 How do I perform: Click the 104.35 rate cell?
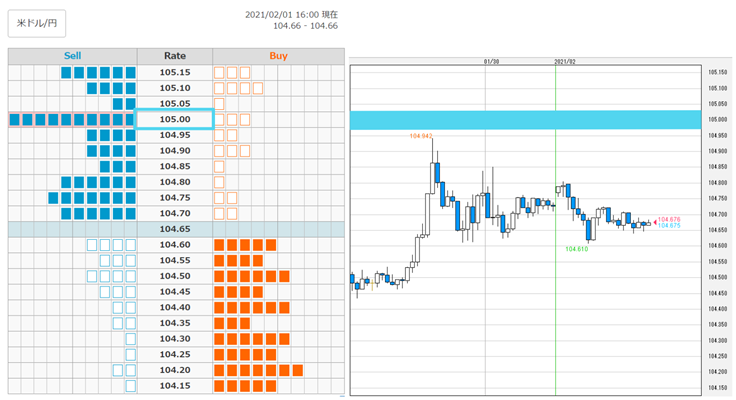coord(175,323)
